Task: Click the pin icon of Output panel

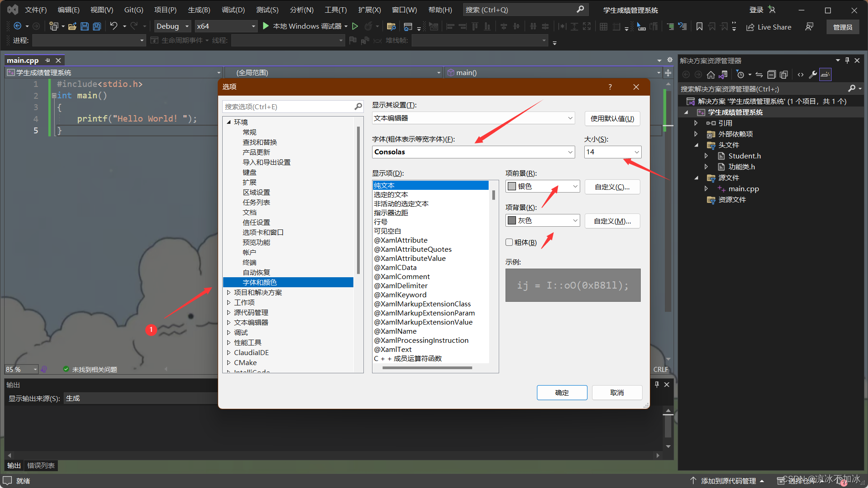Action: pos(657,384)
